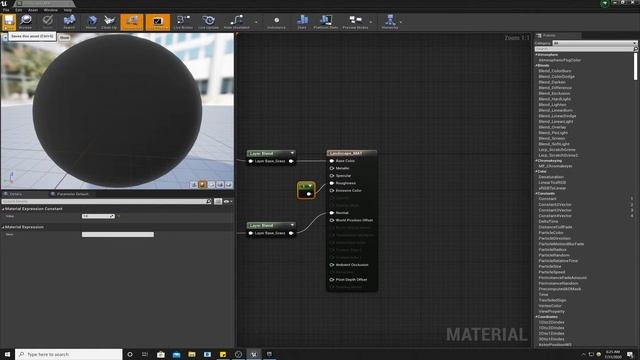Collapse the Coordinates palette category
Viewport: 640px width, 360px height.
click(537, 317)
